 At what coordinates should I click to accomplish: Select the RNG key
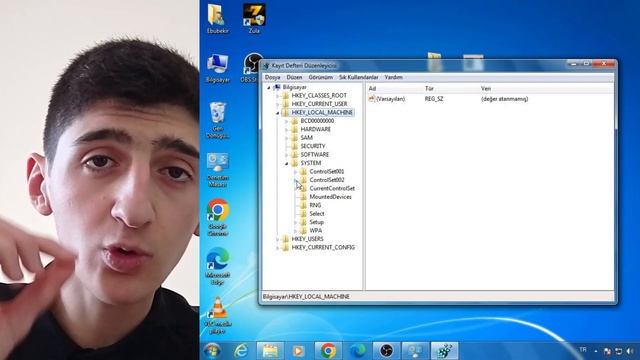pos(315,205)
